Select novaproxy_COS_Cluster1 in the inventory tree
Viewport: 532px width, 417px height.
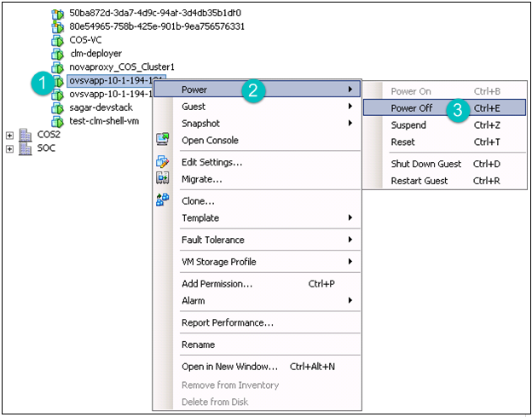click(x=121, y=67)
